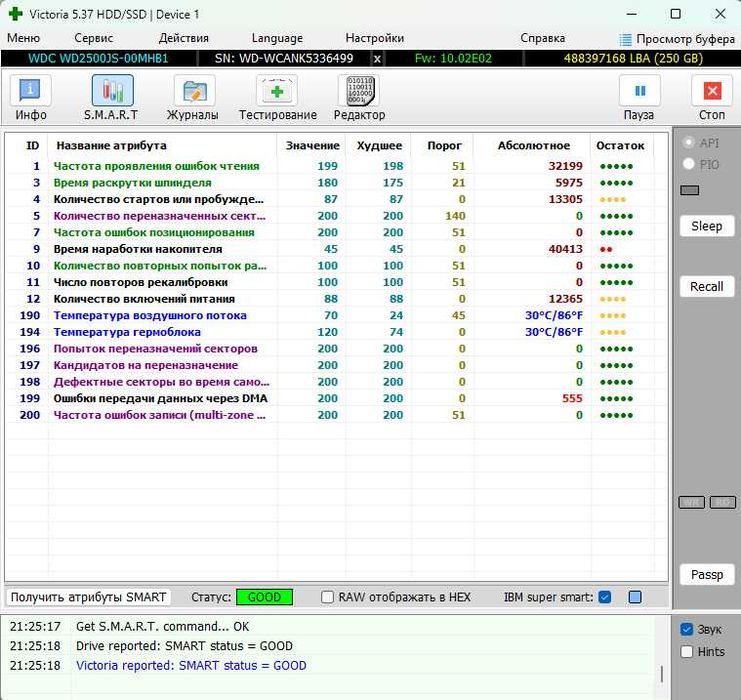Select the API radio button
741x700 pixels.
pos(689,142)
